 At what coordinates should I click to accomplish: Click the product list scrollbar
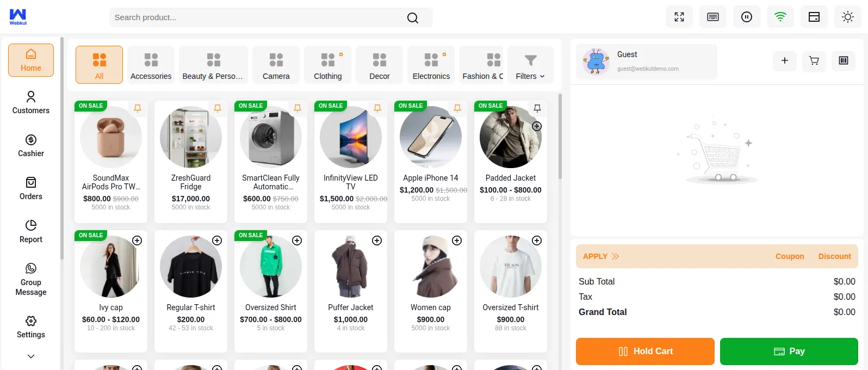(x=560, y=136)
